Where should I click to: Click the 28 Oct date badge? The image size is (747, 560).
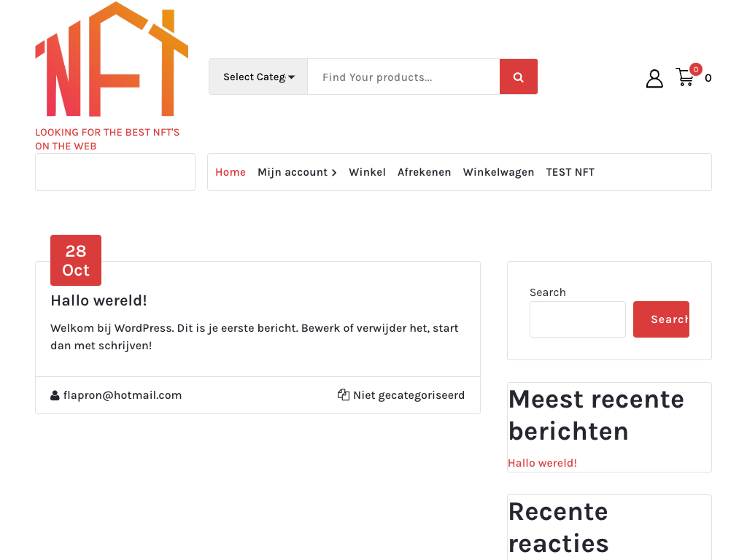76,260
